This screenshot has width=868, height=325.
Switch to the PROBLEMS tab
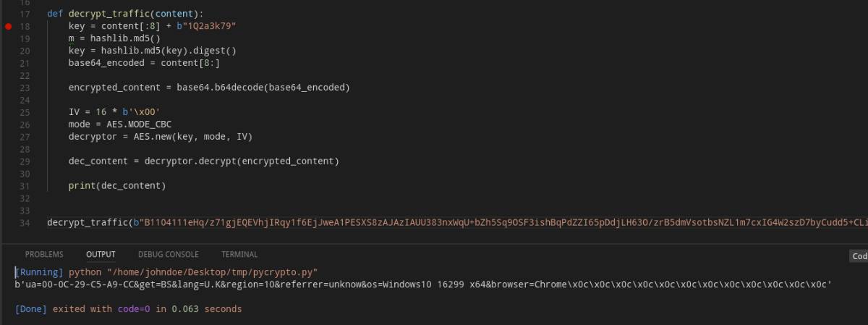click(x=44, y=255)
